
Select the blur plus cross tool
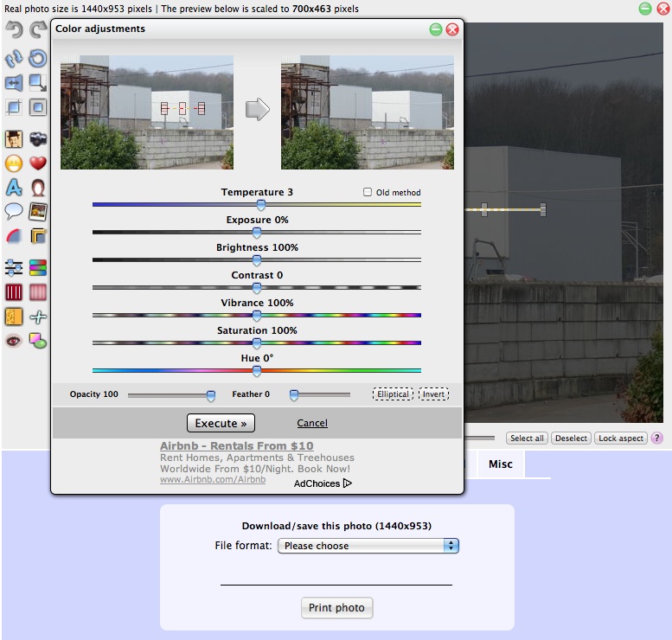(38, 317)
